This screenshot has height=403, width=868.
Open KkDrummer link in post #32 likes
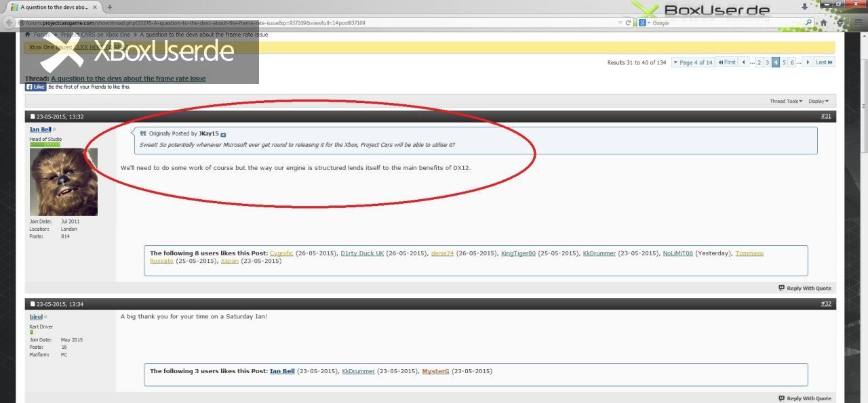point(358,371)
